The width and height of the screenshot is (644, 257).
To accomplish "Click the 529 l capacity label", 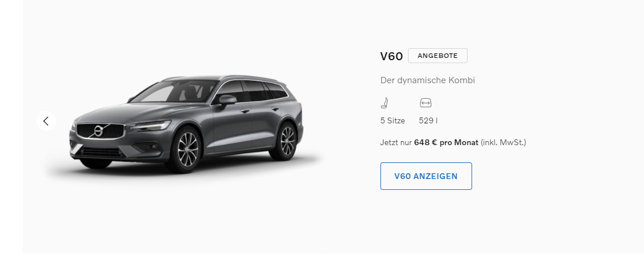I will click(428, 121).
